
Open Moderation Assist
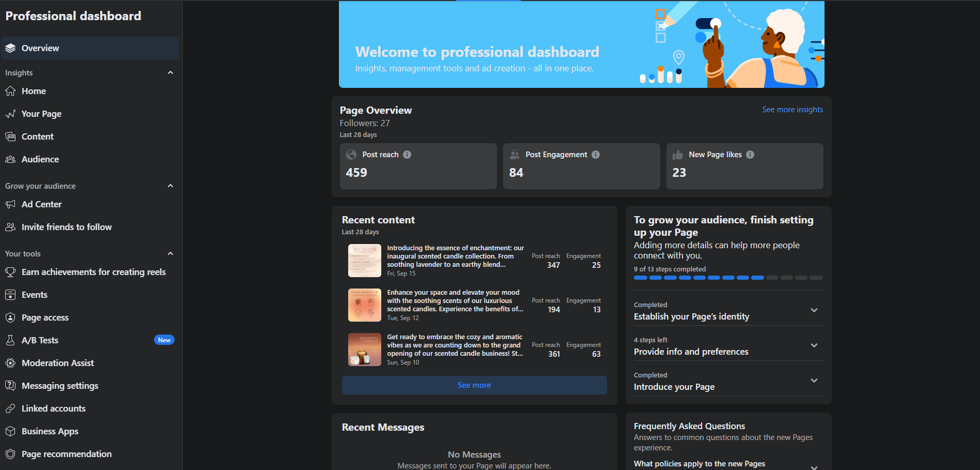[90, 363]
